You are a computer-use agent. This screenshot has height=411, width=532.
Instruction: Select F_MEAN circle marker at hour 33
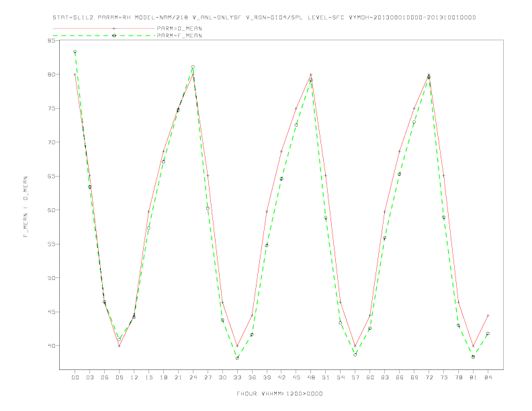pyautogui.click(x=237, y=358)
